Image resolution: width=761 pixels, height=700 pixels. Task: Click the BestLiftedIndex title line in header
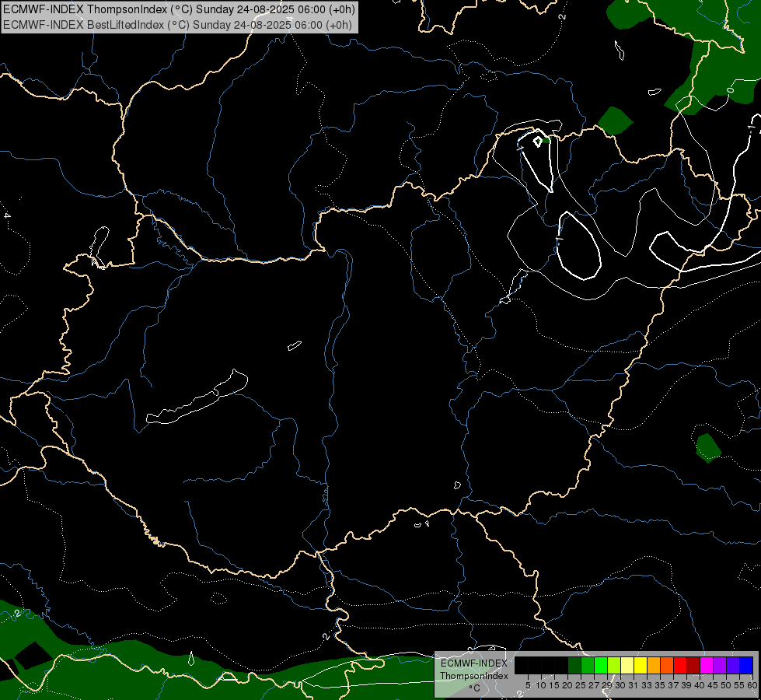177,24
